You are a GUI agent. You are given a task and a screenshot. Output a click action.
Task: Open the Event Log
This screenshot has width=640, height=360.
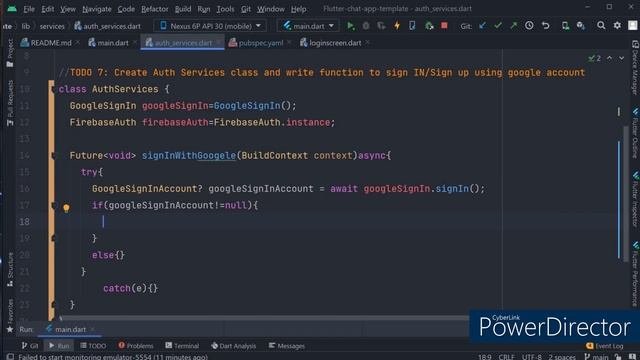coord(604,346)
